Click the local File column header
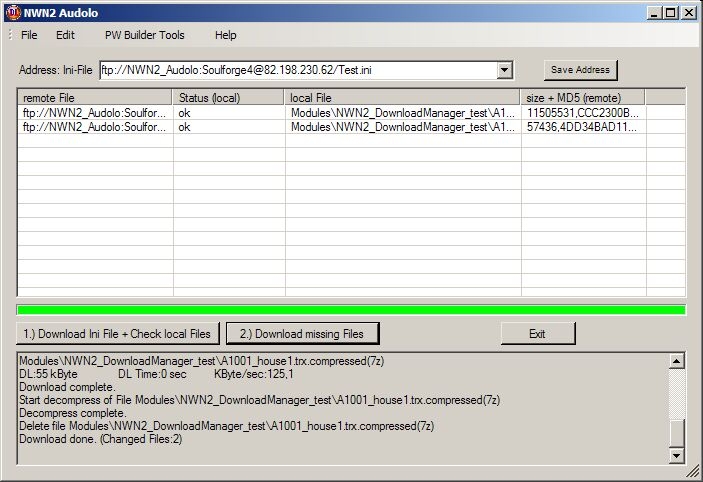The height and width of the screenshot is (482, 703). point(402,98)
